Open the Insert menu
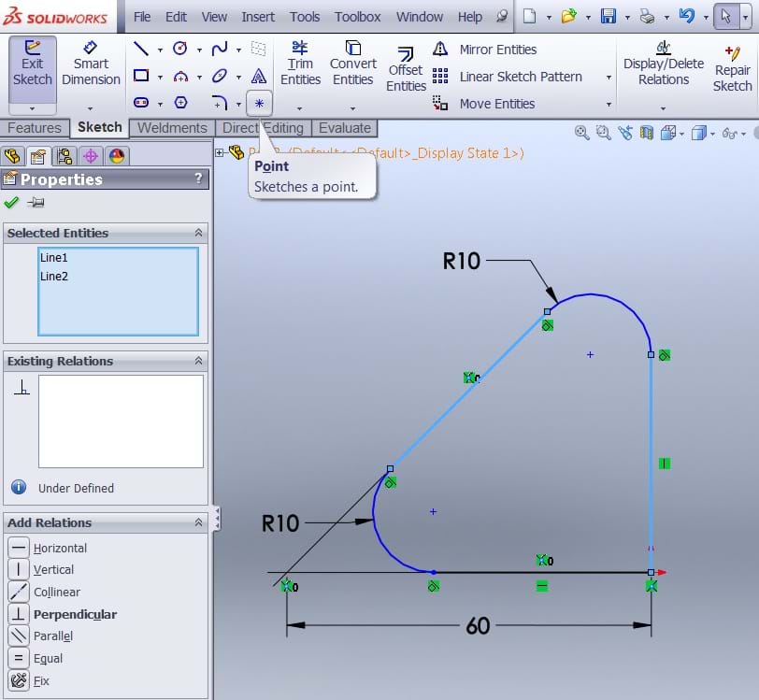 [258, 17]
